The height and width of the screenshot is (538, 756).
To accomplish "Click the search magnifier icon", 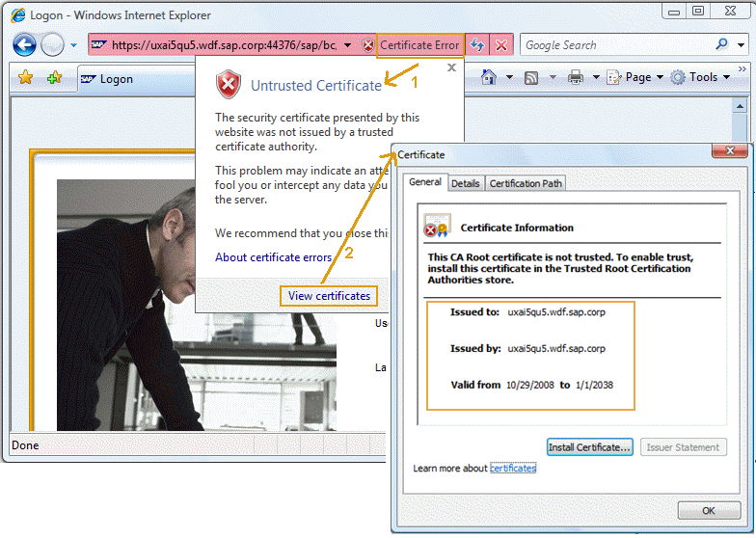I will coord(721,44).
